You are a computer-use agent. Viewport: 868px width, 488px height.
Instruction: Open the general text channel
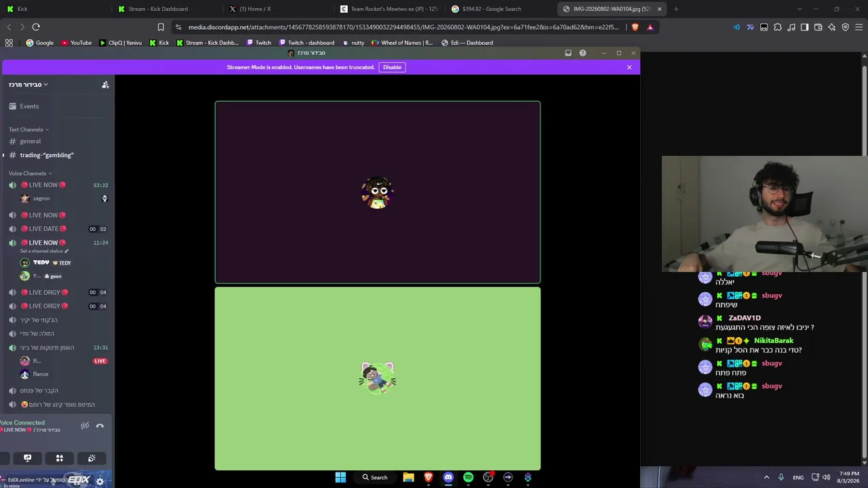pyautogui.click(x=58, y=141)
